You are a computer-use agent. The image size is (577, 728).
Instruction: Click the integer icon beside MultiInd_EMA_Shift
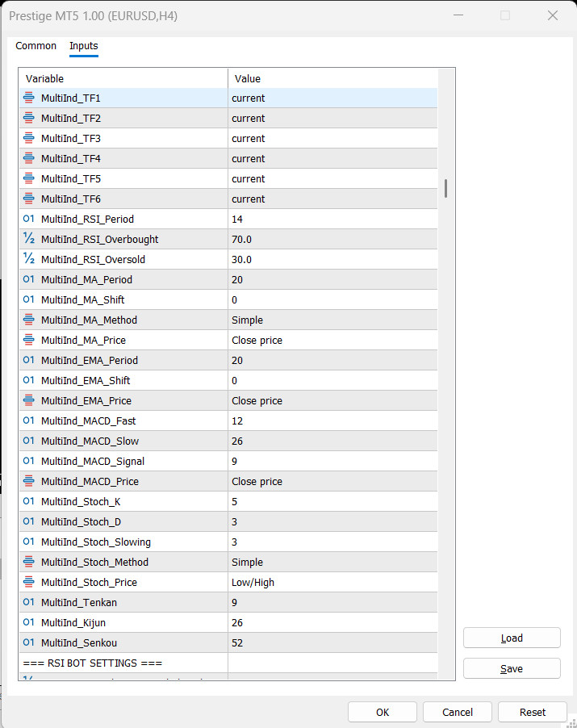[x=29, y=380]
